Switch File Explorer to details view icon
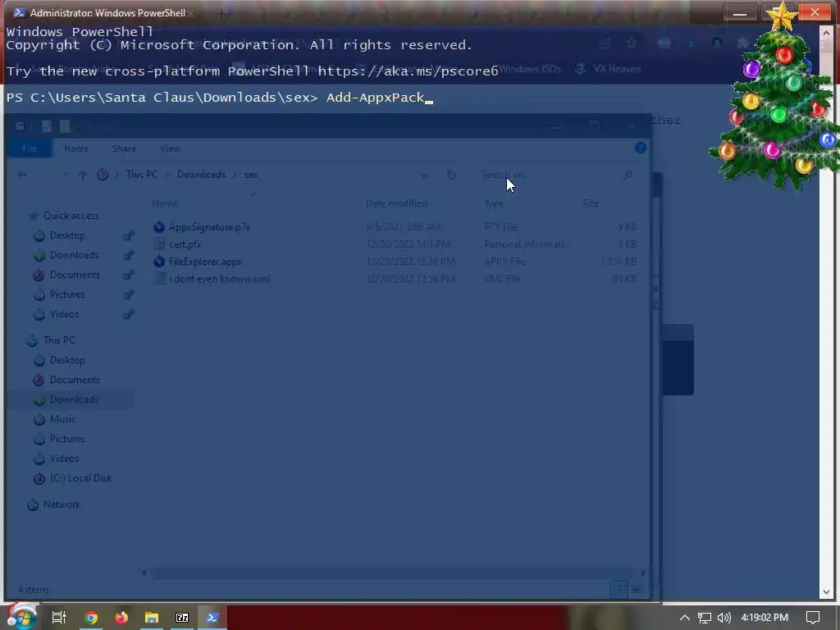Viewport: 840px width, 630px height. pyautogui.click(x=620, y=589)
